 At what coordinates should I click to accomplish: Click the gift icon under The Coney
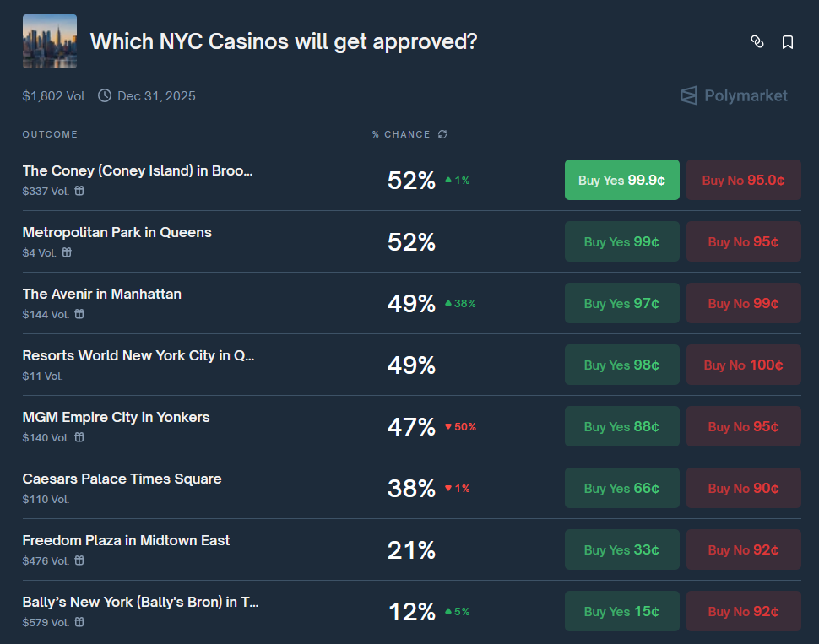[79, 191]
